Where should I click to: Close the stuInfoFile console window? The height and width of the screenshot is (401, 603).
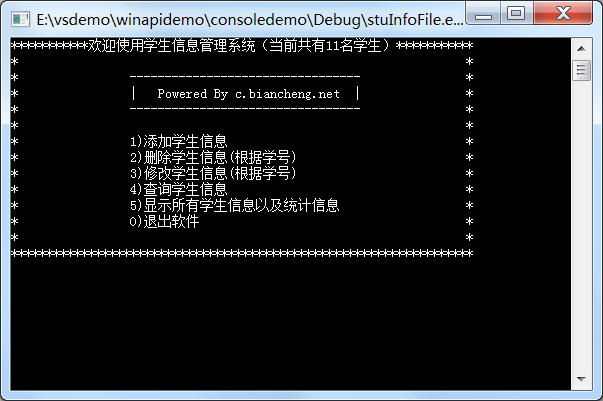pos(563,14)
